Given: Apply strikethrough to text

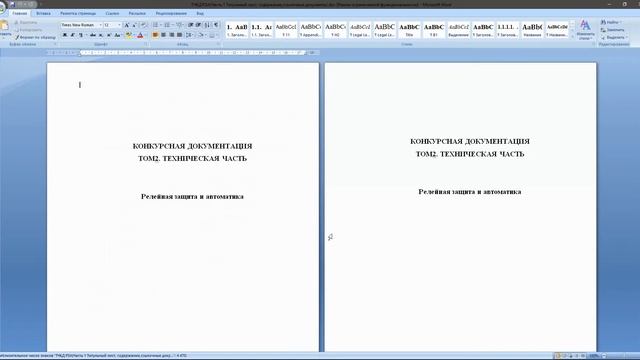Looking at the screenshot, I should (x=93, y=35).
